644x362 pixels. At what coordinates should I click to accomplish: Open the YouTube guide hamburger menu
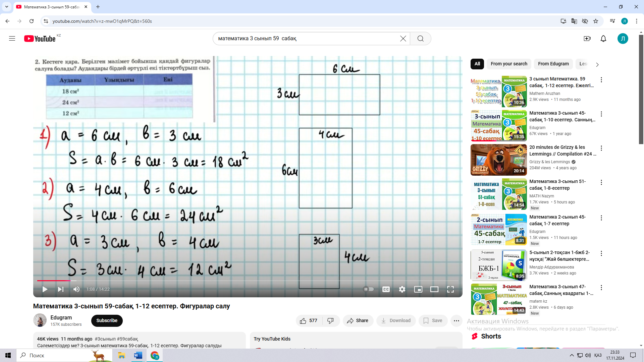coord(12,39)
